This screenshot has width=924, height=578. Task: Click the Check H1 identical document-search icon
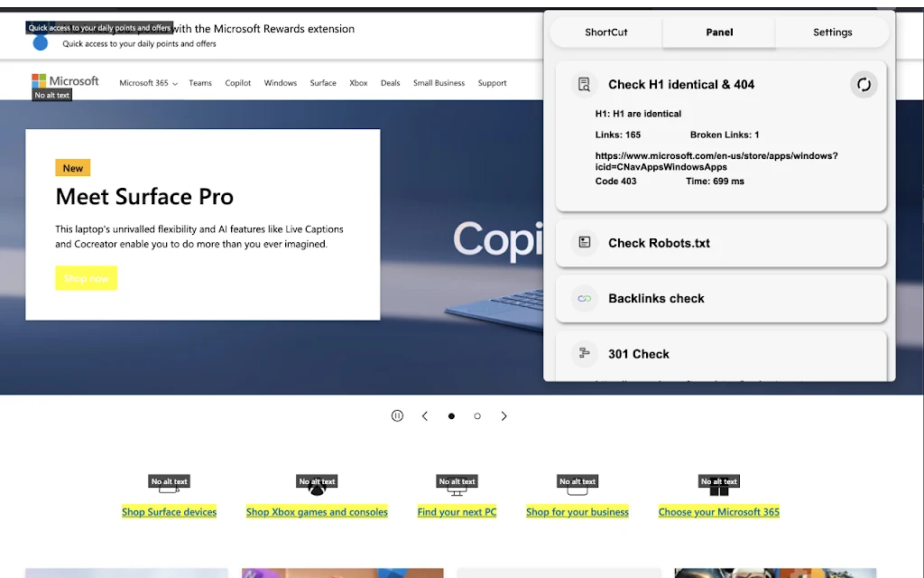click(584, 84)
